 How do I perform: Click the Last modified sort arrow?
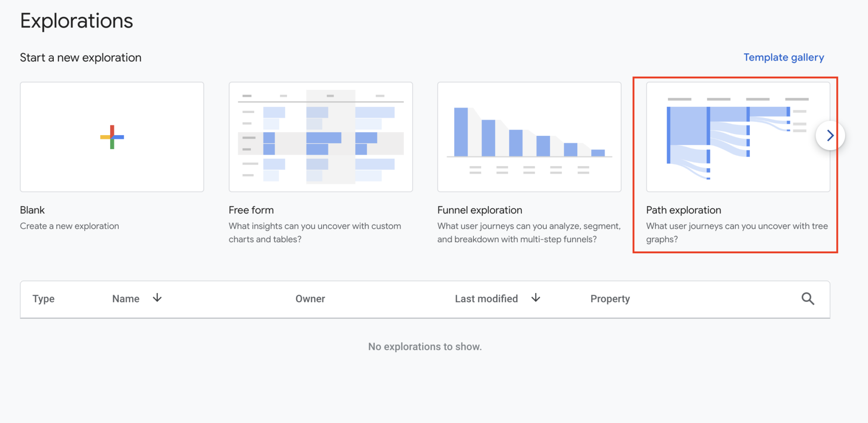pos(535,298)
